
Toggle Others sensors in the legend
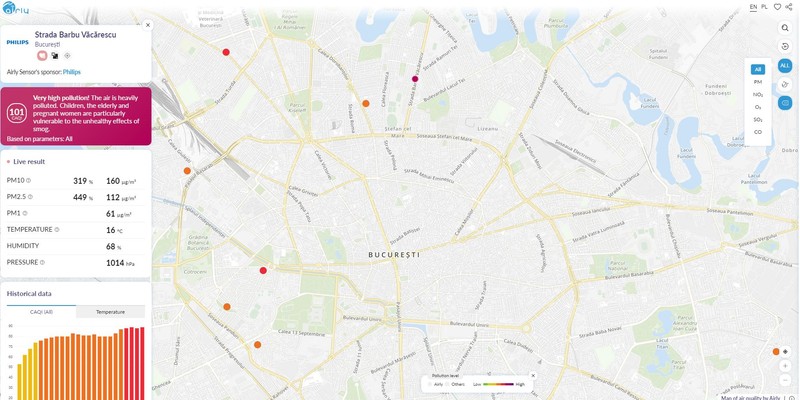(x=455, y=384)
